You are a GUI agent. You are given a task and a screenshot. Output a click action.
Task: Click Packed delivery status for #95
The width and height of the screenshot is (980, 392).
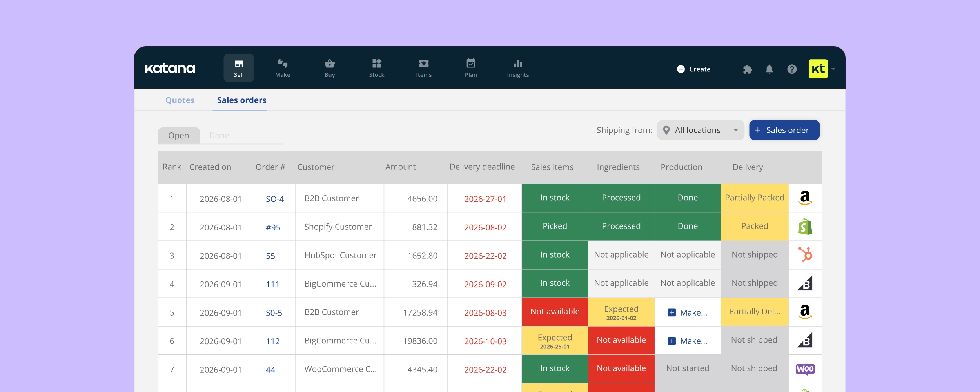(x=755, y=226)
